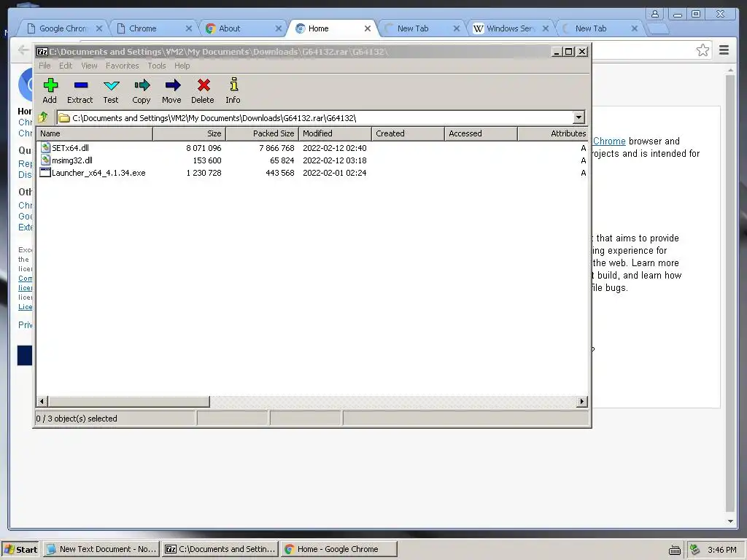Viewport: 747px width, 560px height.
Task: Open the Favorites menu
Action: tap(123, 66)
